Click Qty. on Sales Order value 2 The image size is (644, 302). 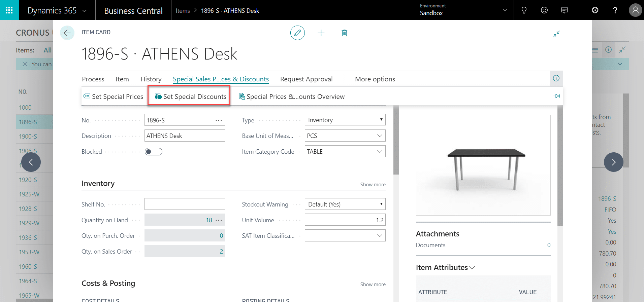pyautogui.click(x=221, y=251)
